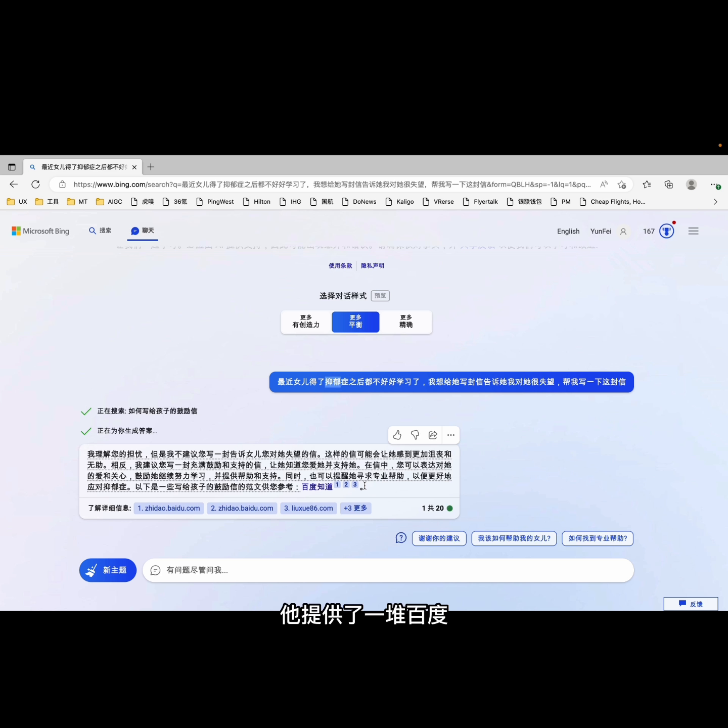
Task: Open Read Aloud icon in address bar
Action: (604, 185)
